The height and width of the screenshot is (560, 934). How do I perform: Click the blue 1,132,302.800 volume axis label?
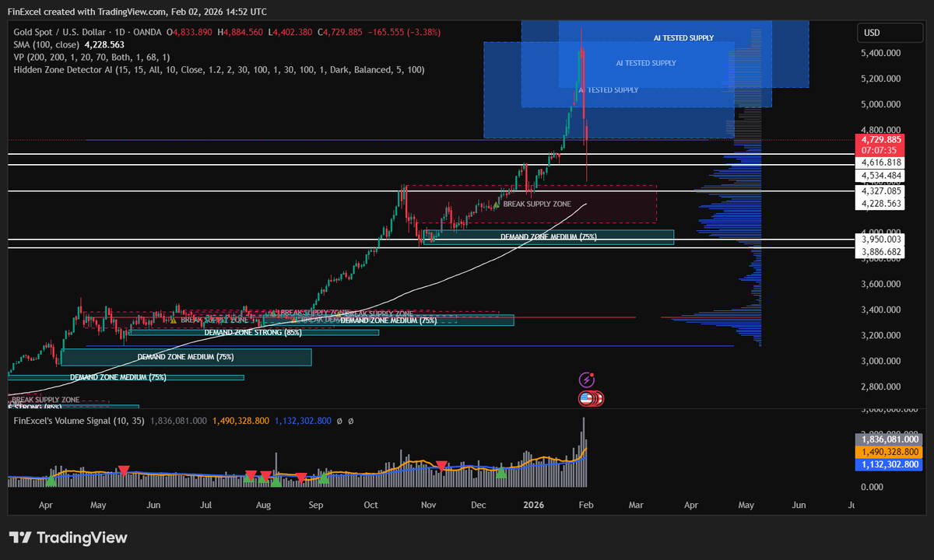[887, 464]
